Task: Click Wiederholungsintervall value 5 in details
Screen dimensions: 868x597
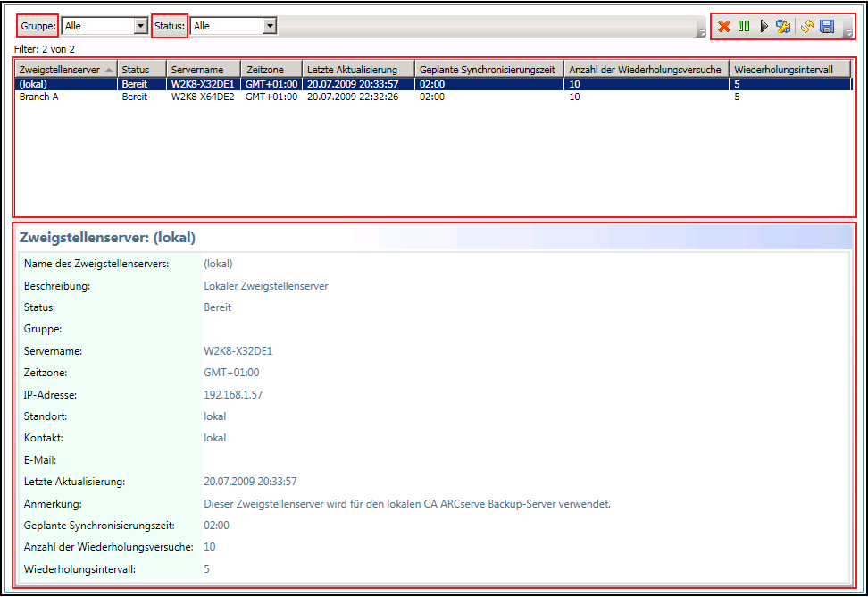Action: (206, 568)
